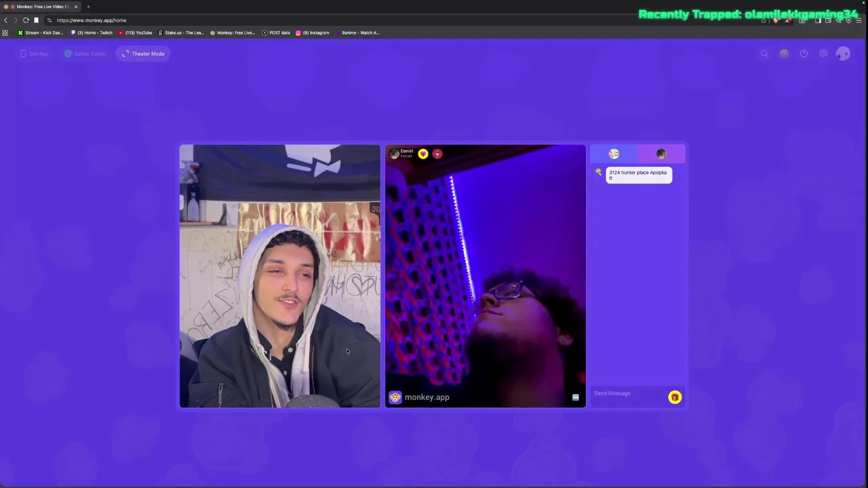Open the Home - Twitch bookmark
Viewport: 868px width, 488px height.
[x=92, y=33]
